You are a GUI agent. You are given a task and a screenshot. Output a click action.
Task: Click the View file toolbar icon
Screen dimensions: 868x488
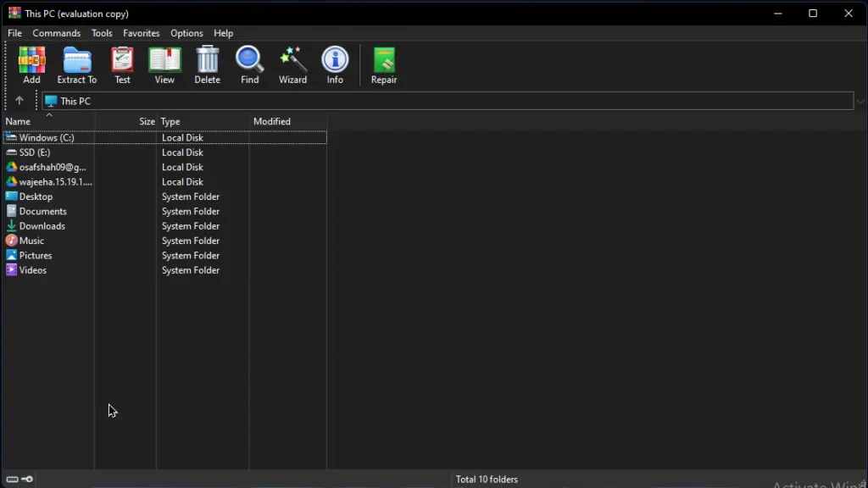pos(164,61)
